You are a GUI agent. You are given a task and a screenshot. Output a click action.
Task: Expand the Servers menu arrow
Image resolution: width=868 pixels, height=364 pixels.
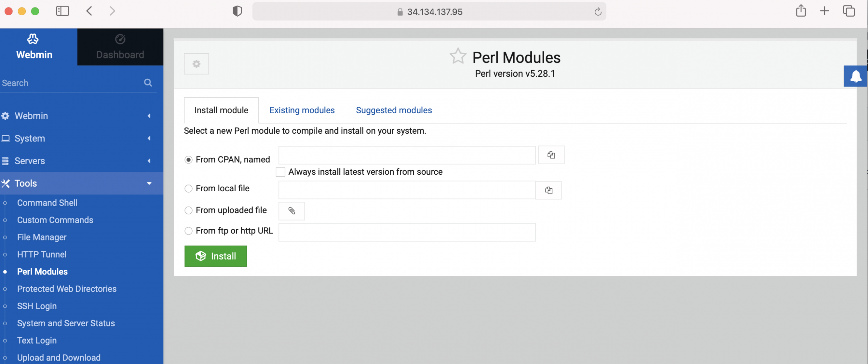(x=149, y=161)
